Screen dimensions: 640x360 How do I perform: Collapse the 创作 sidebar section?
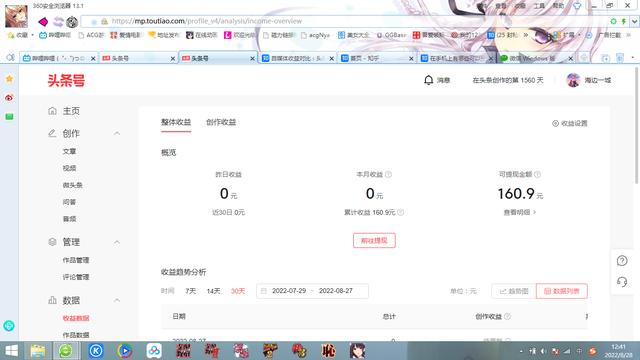point(117,133)
